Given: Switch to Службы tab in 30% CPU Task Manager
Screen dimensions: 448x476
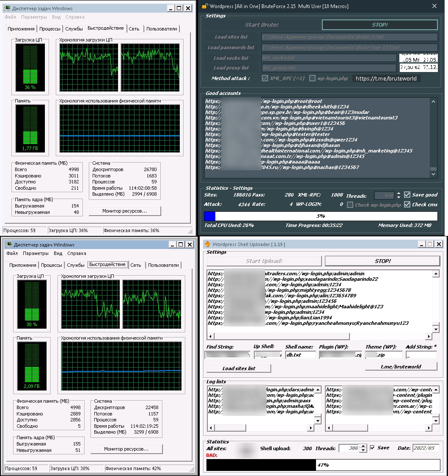Looking at the screenshot, I should point(76,265).
